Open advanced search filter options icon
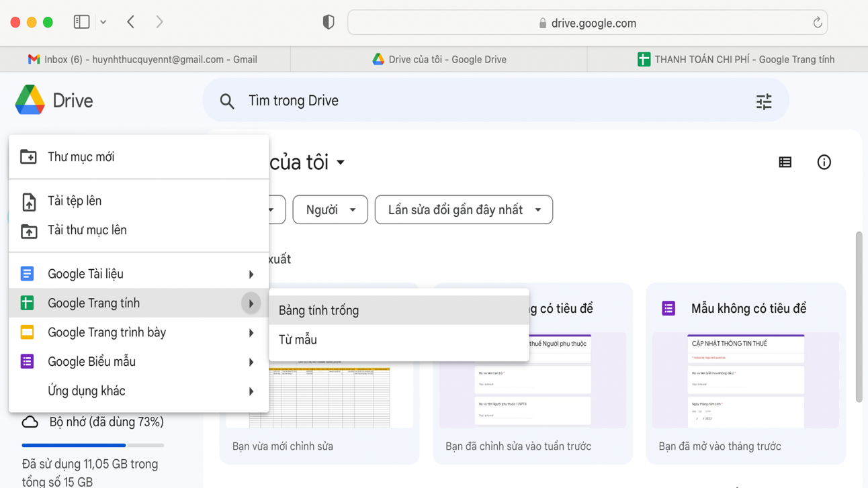The width and height of the screenshot is (868, 488). (764, 101)
